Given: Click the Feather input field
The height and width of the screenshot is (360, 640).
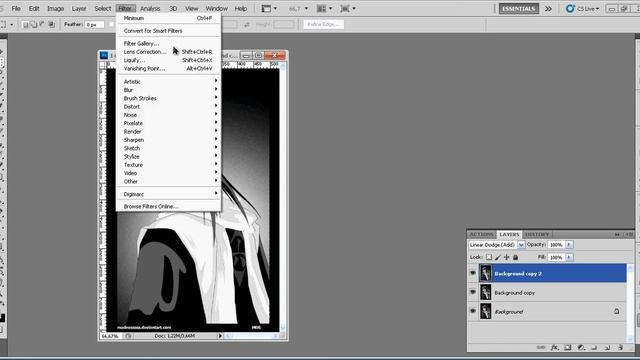Looking at the screenshot, I should point(93,24).
